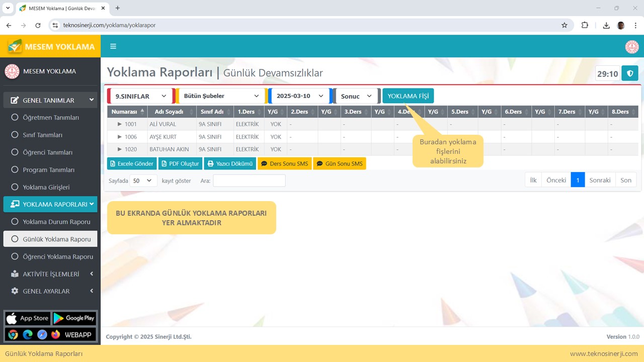Click the Excele Gönder export button

(131, 164)
